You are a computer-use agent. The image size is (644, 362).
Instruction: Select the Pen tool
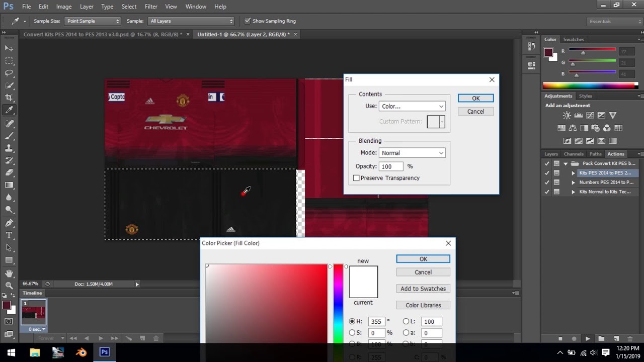pyautogui.click(x=9, y=223)
